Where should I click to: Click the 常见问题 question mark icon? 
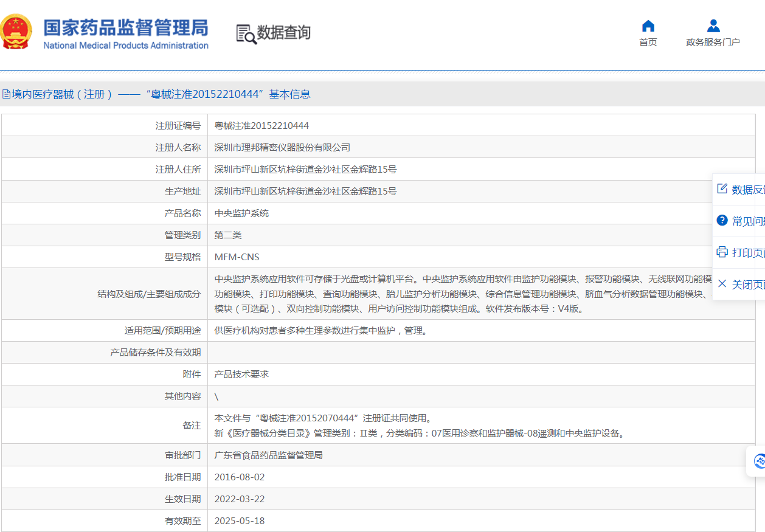pos(722,221)
